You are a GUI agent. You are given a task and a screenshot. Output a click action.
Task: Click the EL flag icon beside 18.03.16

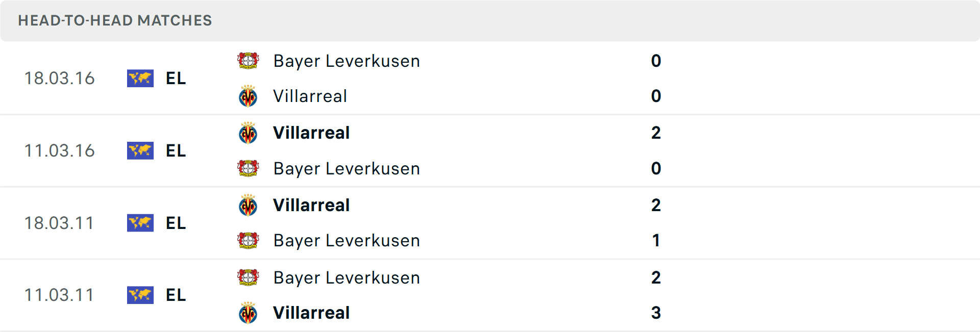coord(140,79)
